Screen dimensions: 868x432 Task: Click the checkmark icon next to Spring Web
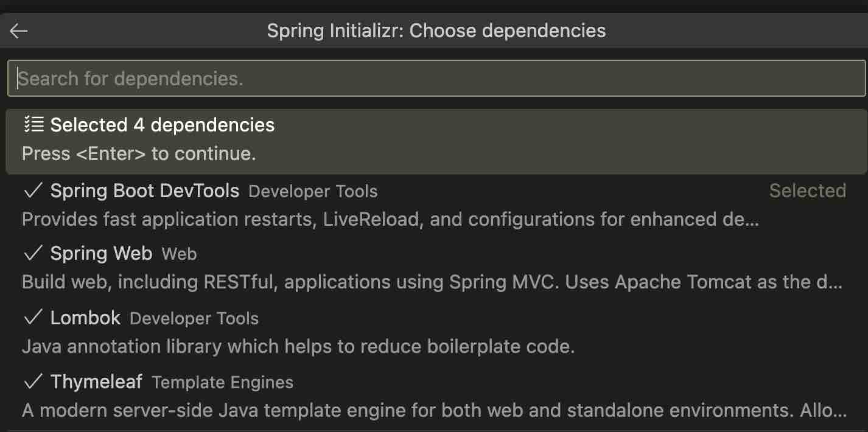tap(32, 253)
